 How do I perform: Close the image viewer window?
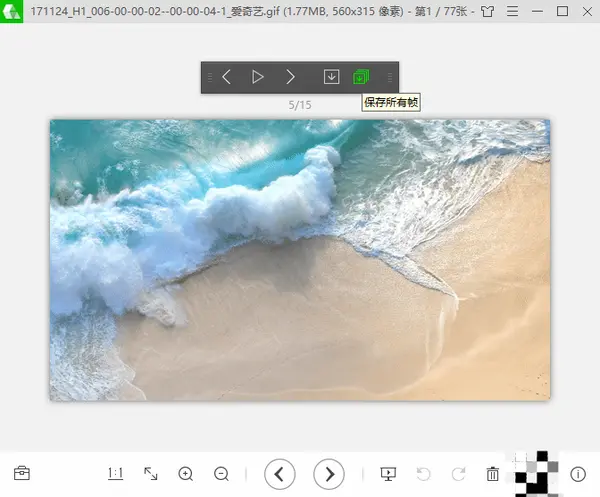[x=587, y=11]
